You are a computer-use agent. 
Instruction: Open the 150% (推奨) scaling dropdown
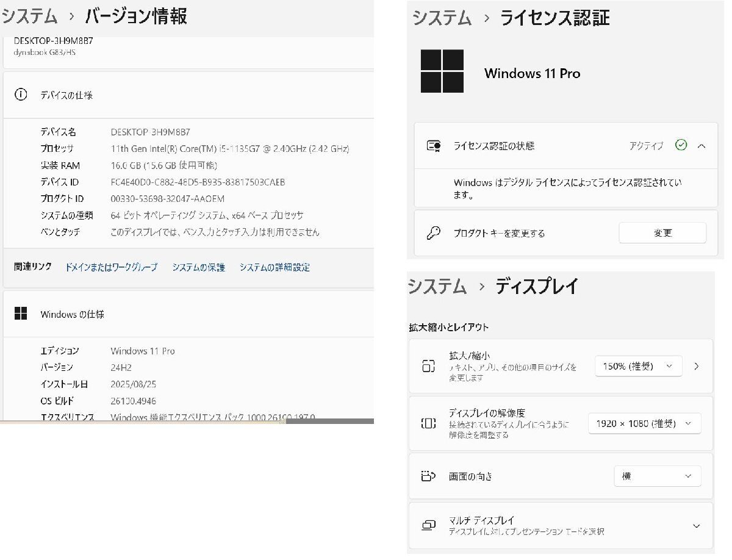[638, 365]
